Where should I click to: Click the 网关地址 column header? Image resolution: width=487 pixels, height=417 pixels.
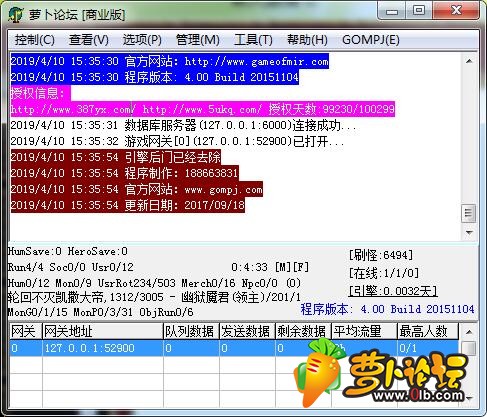103,331
